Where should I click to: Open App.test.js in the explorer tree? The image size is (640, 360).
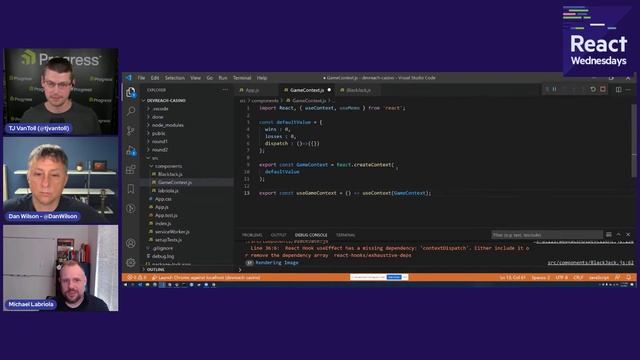coord(186,215)
